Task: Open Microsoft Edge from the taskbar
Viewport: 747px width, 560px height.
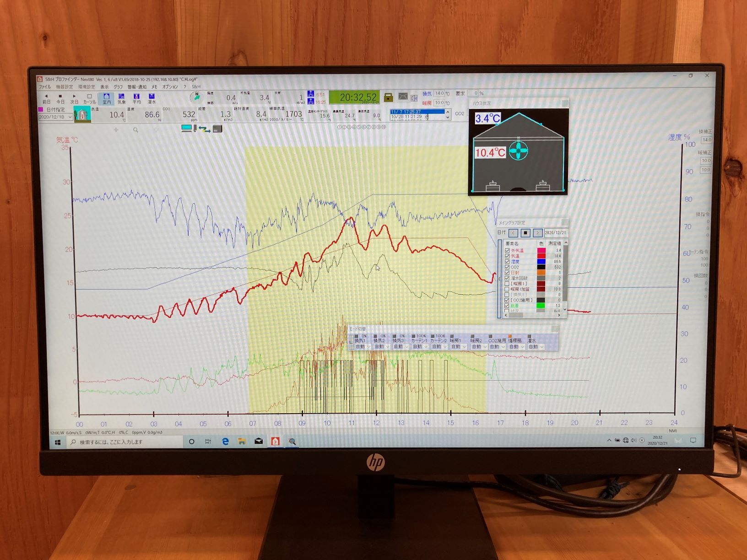Action: pyautogui.click(x=225, y=442)
